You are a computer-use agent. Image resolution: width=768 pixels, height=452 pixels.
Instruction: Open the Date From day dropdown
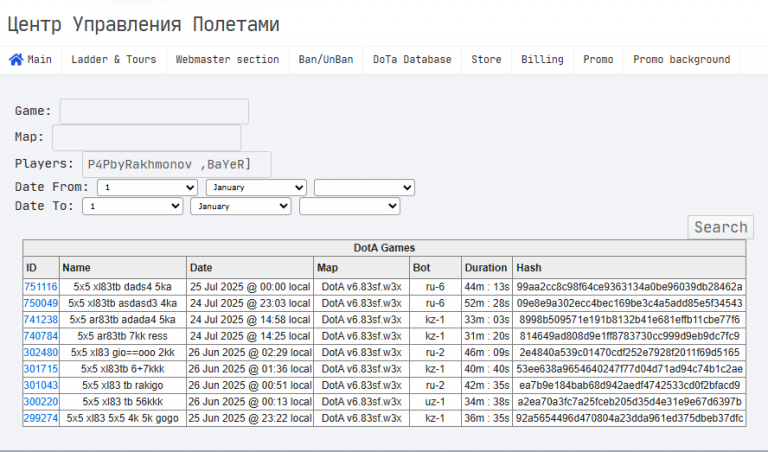(147, 188)
